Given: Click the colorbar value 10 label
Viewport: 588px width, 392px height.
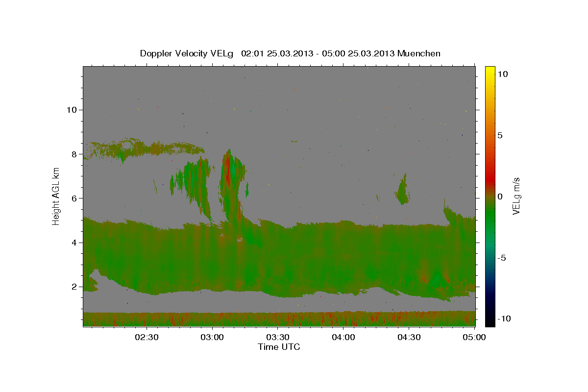Looking at the screenshot, I should tap(503, 74).
